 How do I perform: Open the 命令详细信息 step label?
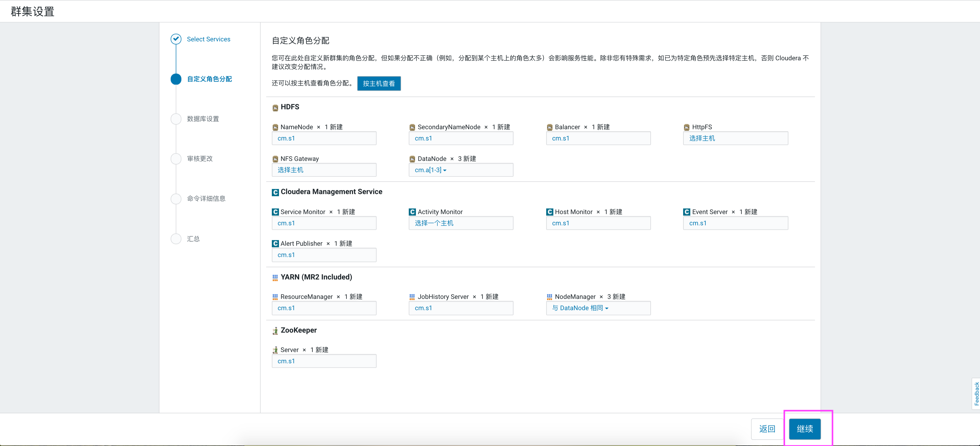(206, 198)
